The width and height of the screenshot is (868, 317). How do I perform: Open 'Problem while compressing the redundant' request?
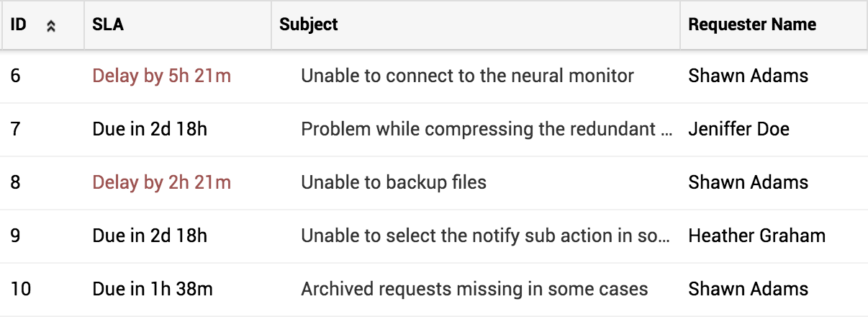coord(487,130)
